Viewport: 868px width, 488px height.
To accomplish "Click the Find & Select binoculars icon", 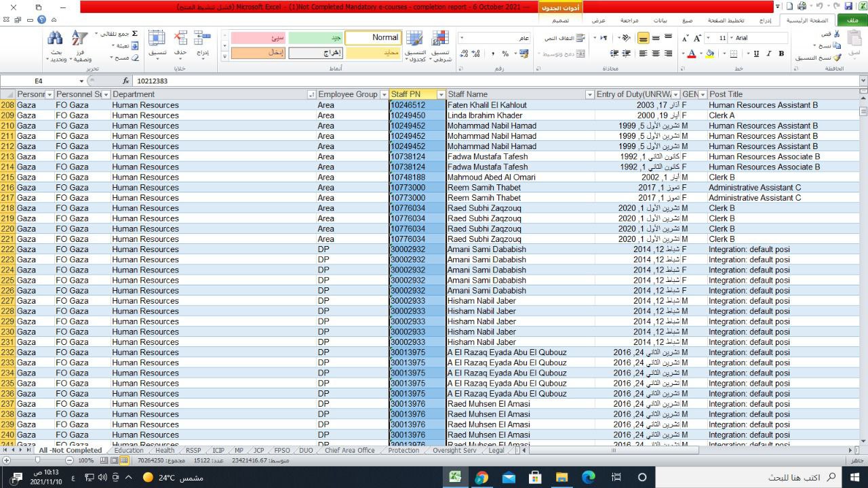I will 56,39.
